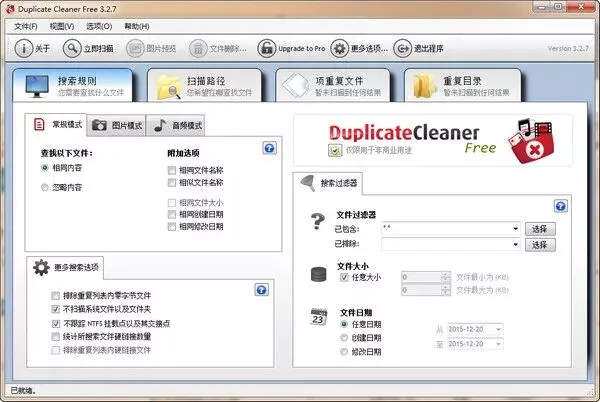Open the 至 end date dropdown
The width and height of the screenshot is (600, 402).
[x=498, y=344]
